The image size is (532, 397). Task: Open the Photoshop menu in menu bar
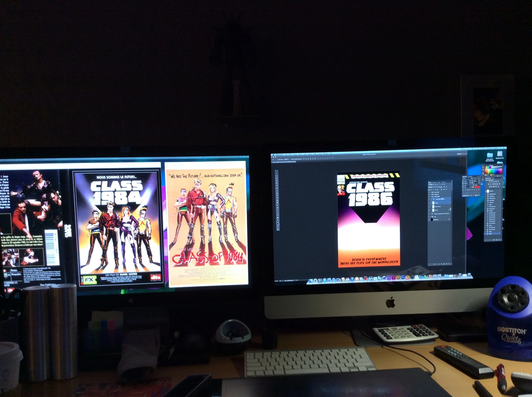280,155
